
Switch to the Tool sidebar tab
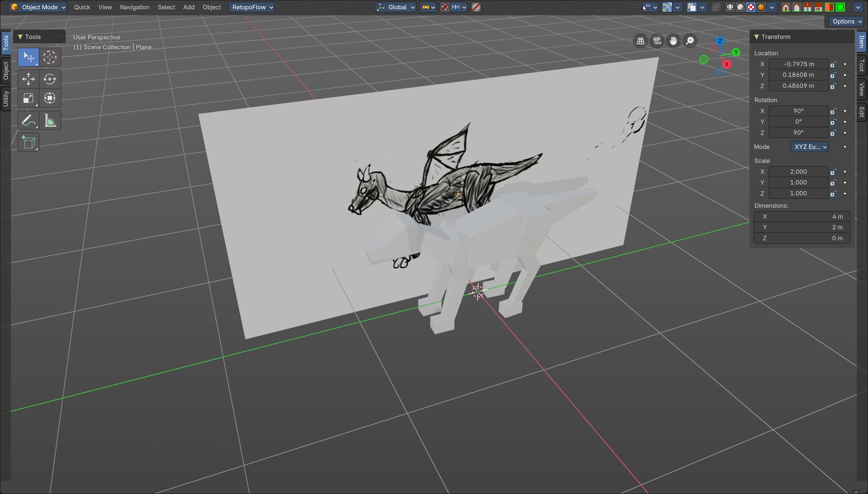(x=862, y=66)
